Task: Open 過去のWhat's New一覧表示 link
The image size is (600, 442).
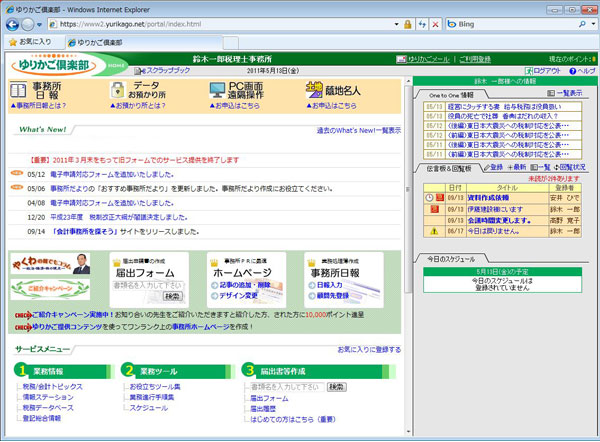Action: coord(359,130)
